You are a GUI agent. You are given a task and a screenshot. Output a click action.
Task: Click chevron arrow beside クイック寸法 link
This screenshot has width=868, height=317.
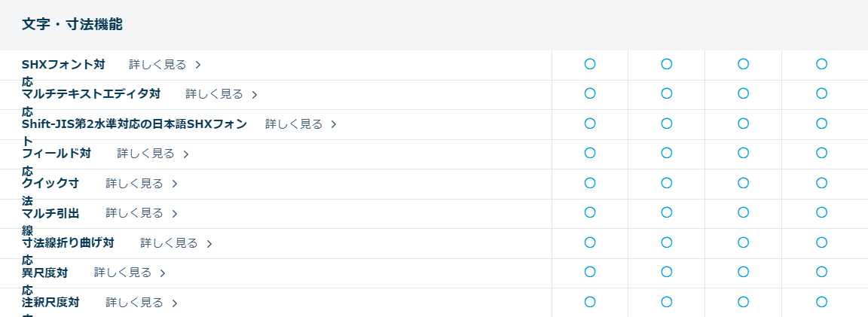pyautogui.click(x=175, y=184)
